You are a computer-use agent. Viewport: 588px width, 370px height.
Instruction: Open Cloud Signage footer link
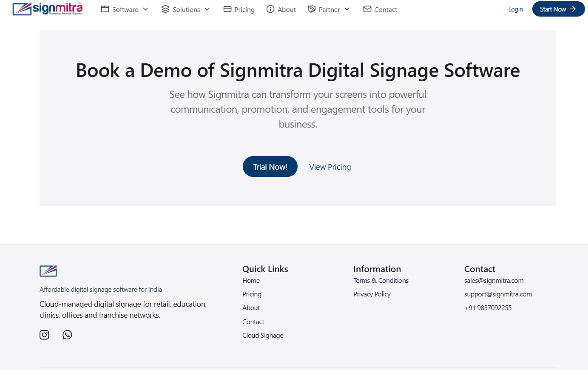(x=263, y=336)
